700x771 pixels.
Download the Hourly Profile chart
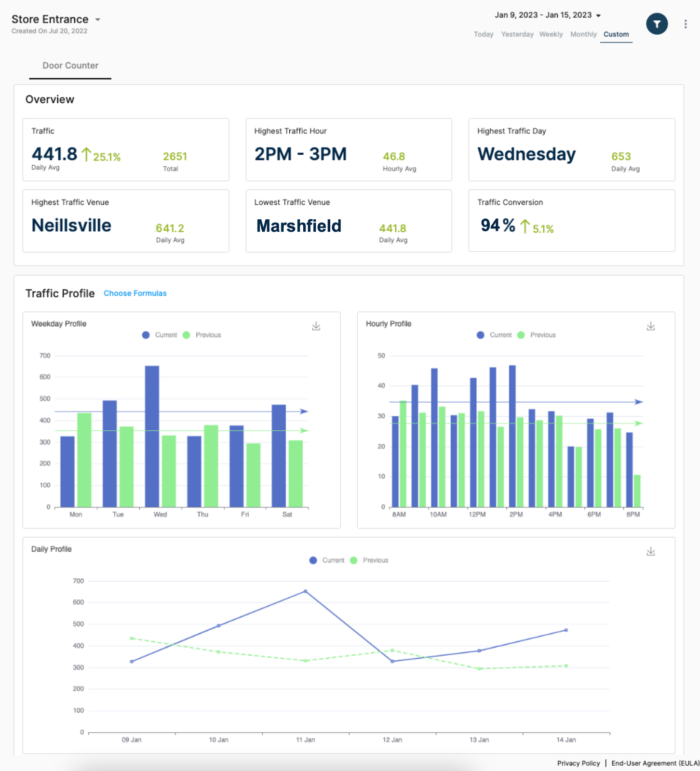tap(650, 326)
